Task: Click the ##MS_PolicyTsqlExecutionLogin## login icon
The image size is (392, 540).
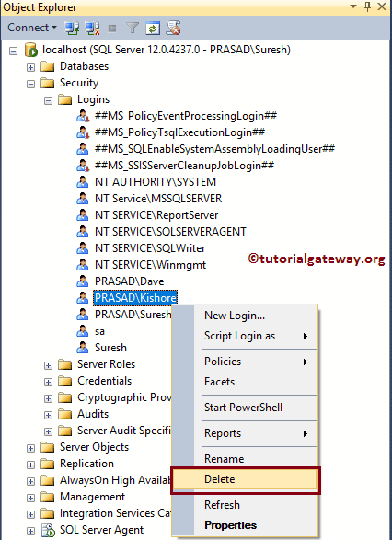Action: pos(83,132)
